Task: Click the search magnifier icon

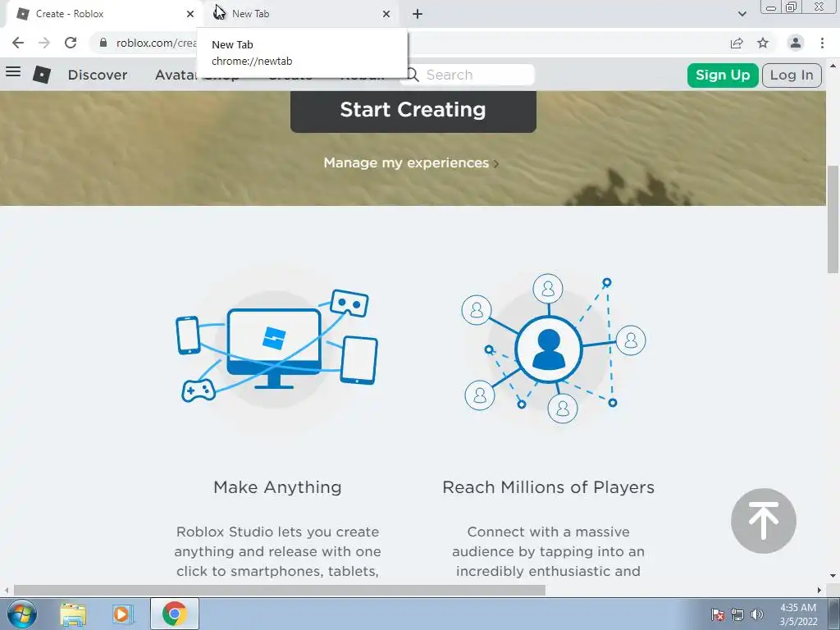Action: click(412, 75)
